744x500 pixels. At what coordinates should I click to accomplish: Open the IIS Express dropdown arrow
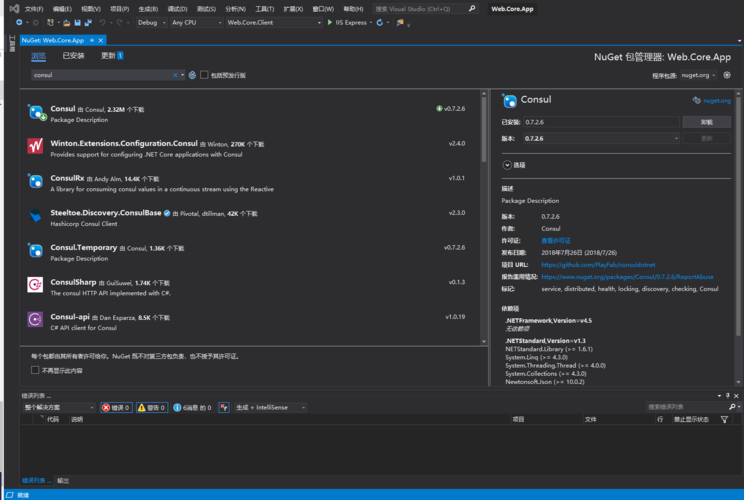tap(371, 22)
